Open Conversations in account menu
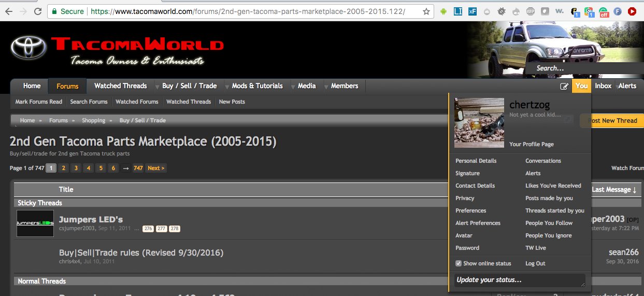The height and width of the screenshot is (296, 644). pos(543,161)
